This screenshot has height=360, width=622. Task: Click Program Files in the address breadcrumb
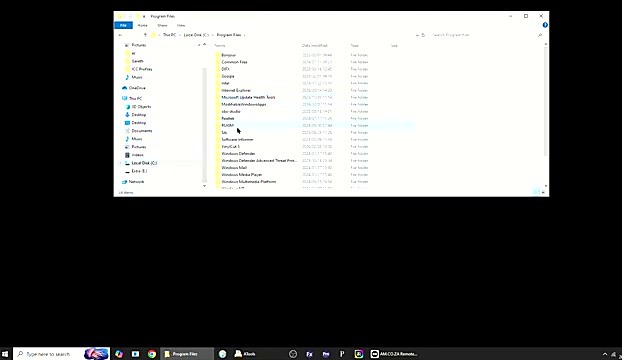(229, 35)
